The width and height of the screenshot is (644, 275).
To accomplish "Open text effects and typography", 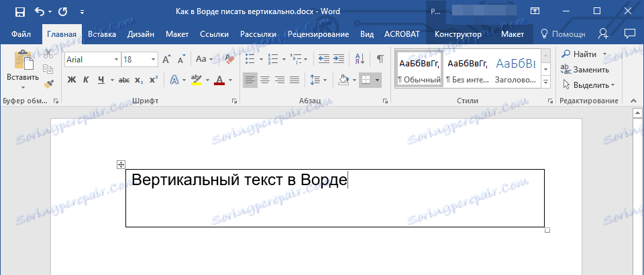I will click(x=174, y=80).
